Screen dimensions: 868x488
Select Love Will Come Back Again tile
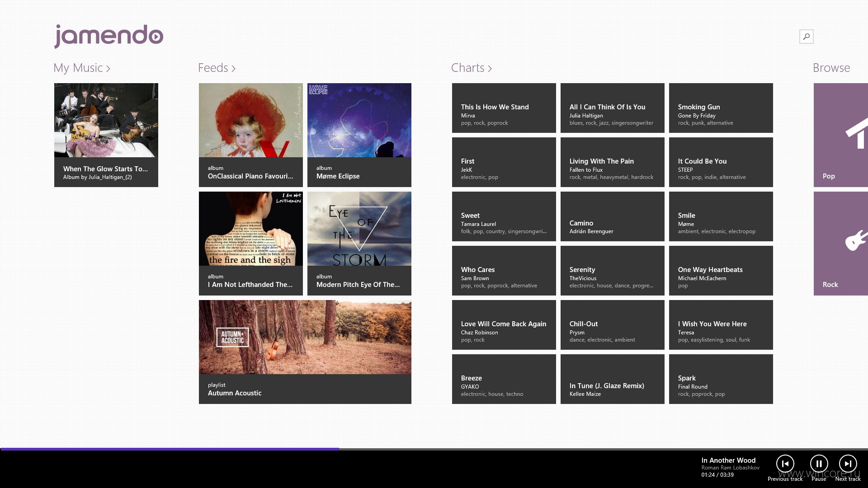coord(504,325)
